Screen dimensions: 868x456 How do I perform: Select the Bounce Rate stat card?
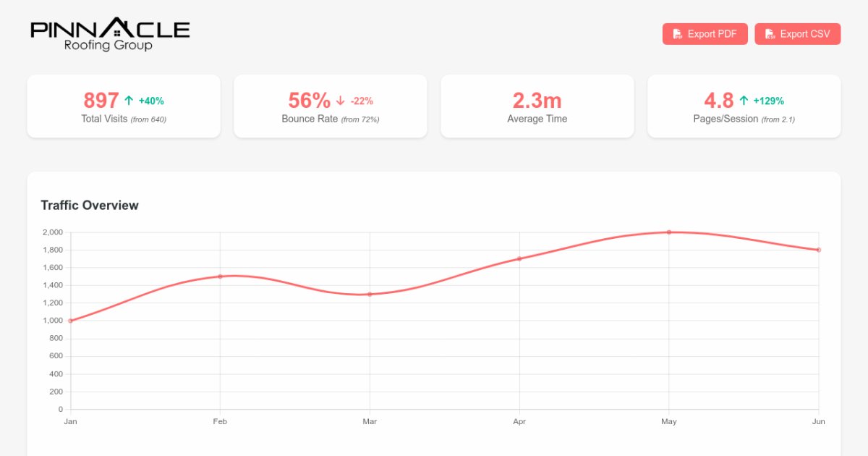tap(330, 106)
